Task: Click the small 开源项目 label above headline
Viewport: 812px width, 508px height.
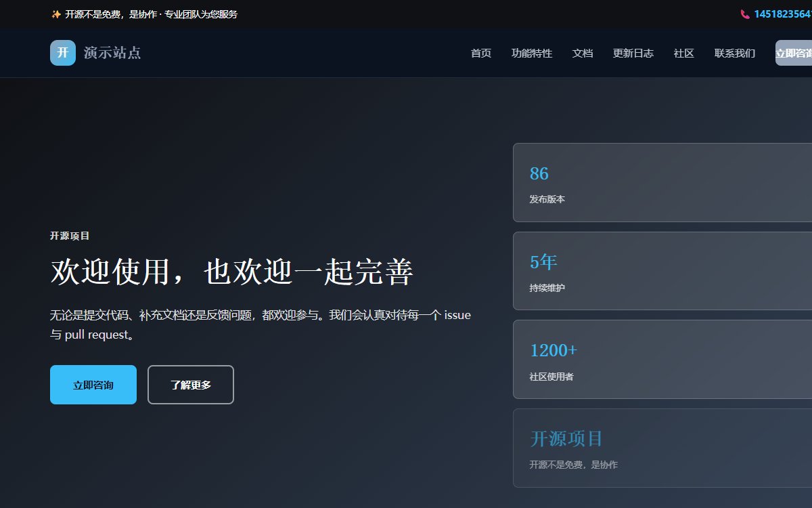Action: pyautogui.click(x=70, y=236)
